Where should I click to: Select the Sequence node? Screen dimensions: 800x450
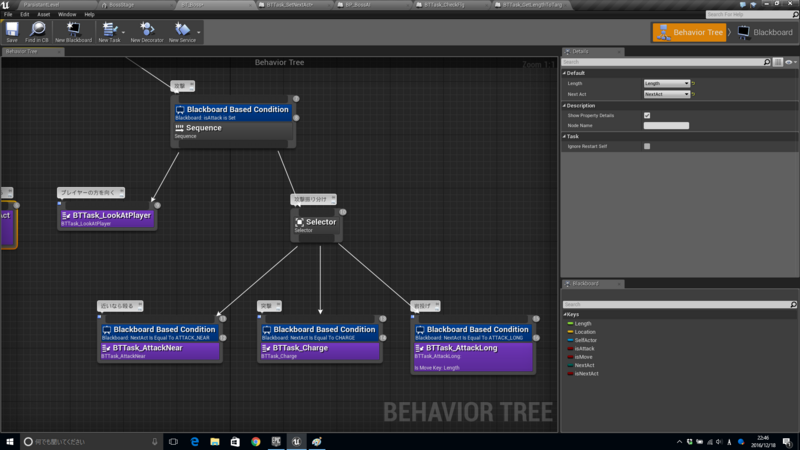coord(233,131)
